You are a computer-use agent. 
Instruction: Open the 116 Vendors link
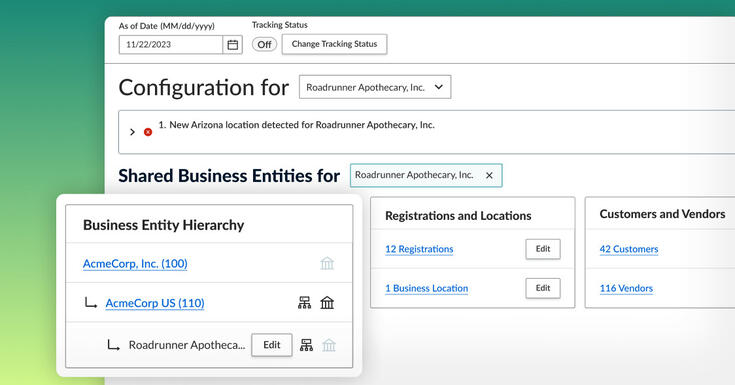[626, 288]
